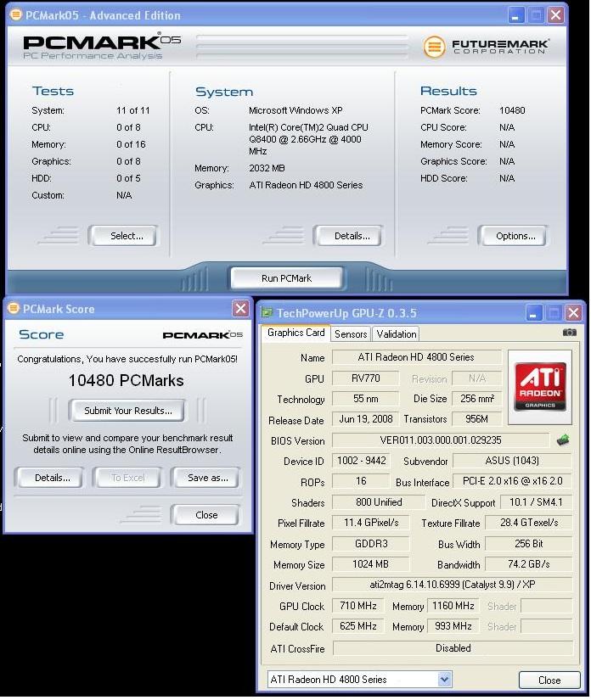This screenshot has height=700, width=591.
Task: Click the BIOS save chip icon
Action: click(564, 441)
